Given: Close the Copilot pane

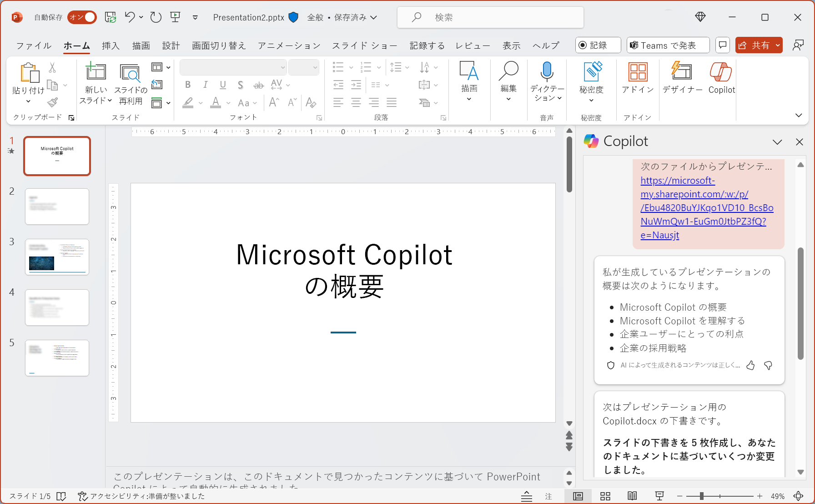Looking at the screenshot, I should 800,142.
